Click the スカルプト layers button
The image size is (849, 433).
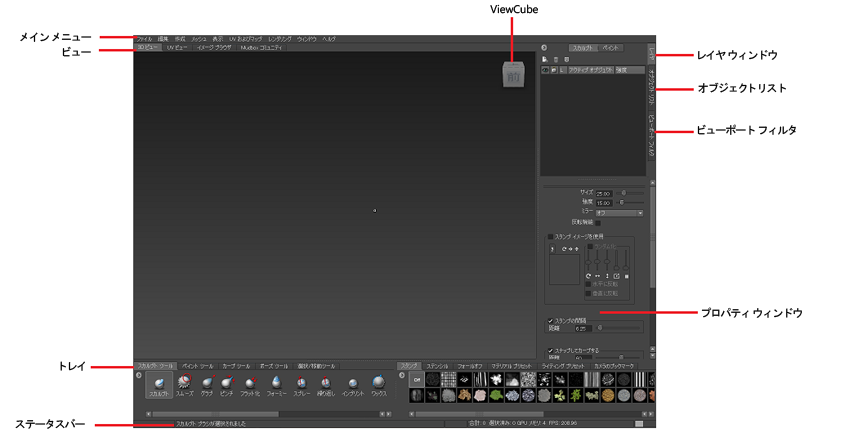point(583,48)
